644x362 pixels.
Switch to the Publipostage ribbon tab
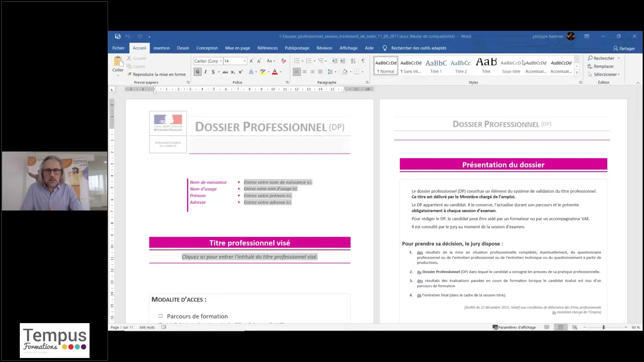coord(297,48)
